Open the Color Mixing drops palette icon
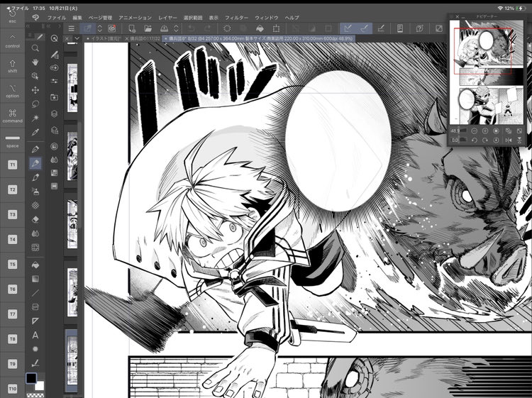 click(55, 160)
